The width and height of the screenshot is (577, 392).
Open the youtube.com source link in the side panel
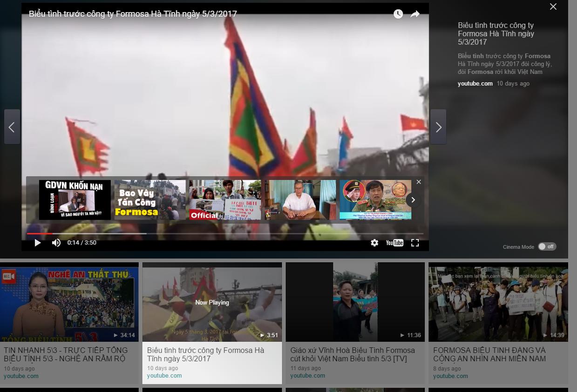coord(475,84)
